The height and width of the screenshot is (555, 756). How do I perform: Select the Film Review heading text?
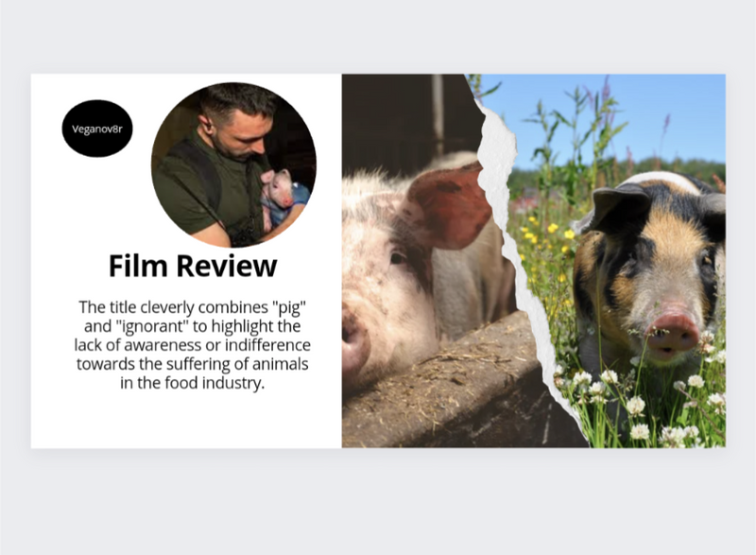pos(193,266)
